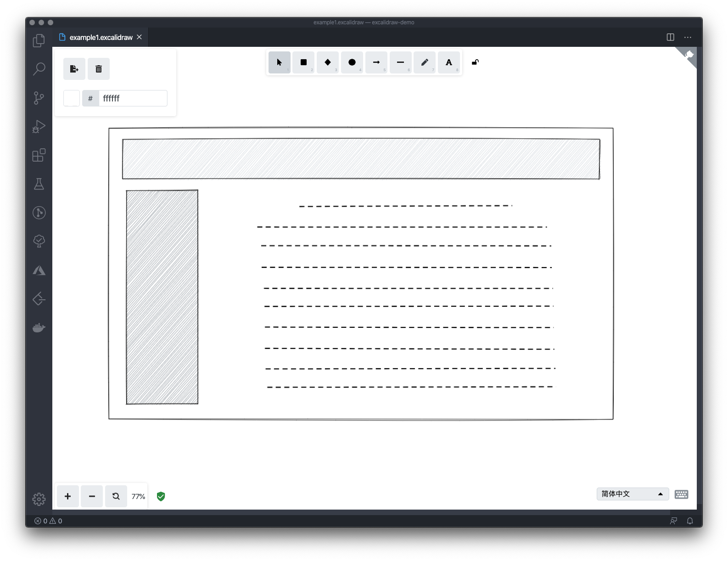Open the Docker view
728x561 pixels.
(39, 328)
